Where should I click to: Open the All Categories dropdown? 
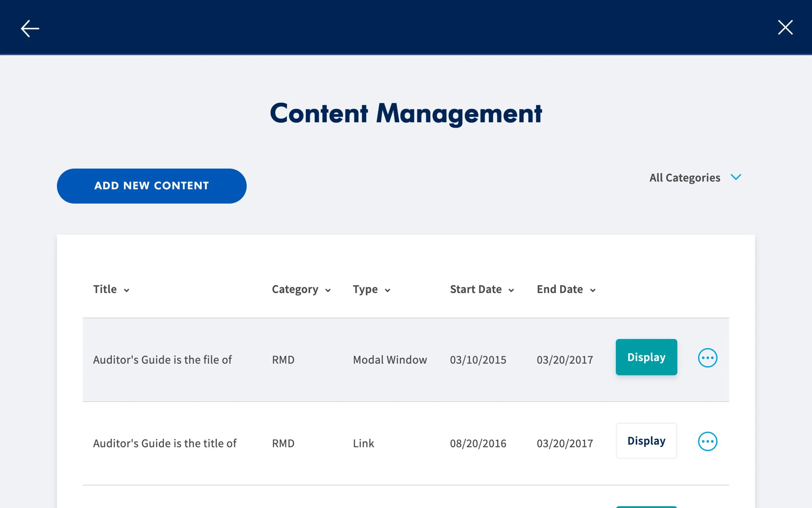684,177
